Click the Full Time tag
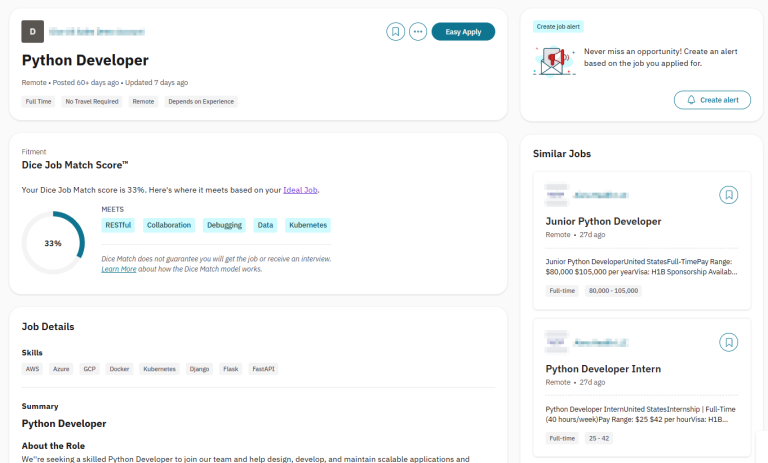The width and height of the screenshot is (768, 463). tap(38, 101)
